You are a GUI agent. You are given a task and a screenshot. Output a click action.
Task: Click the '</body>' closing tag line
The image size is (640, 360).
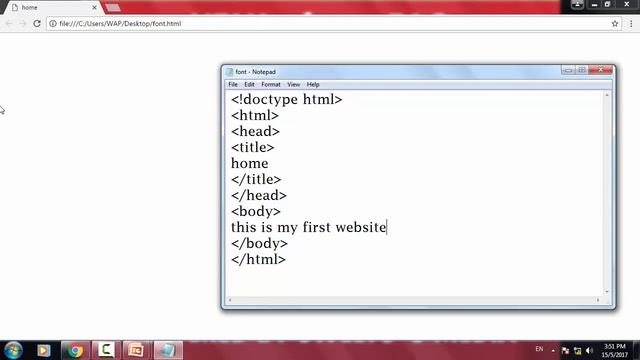pyautogui.click(x=259, y=243)
